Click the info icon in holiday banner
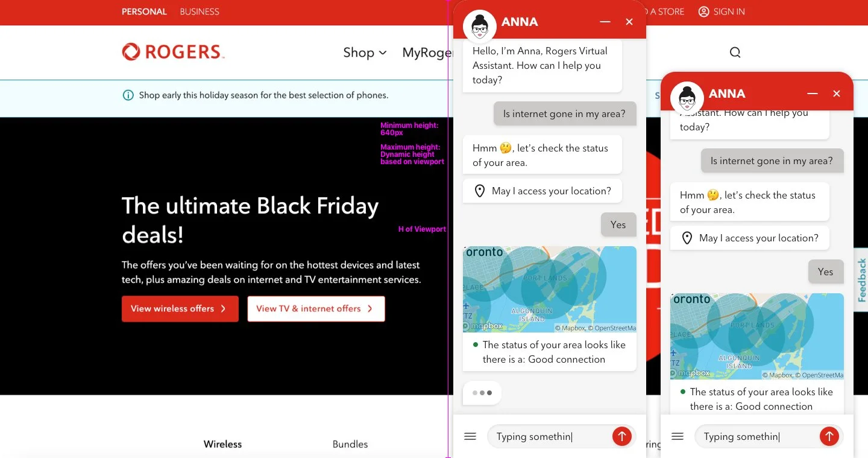The image size is (868, 458). tap(128, 95)
